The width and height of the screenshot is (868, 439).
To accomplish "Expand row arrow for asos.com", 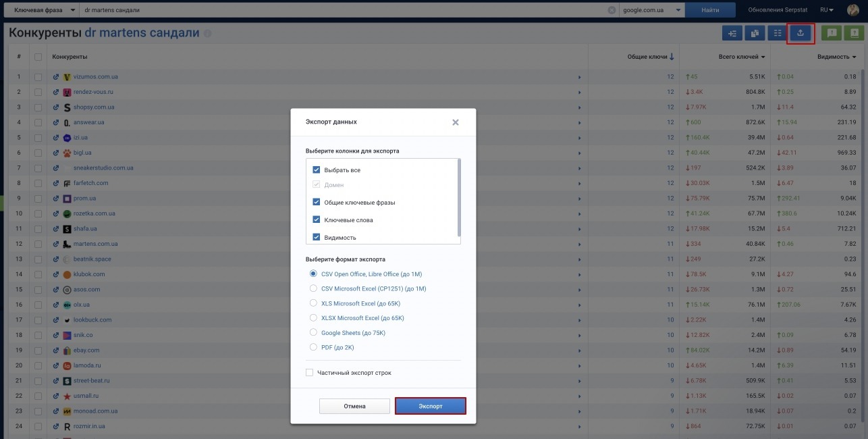I will (579, 290).
